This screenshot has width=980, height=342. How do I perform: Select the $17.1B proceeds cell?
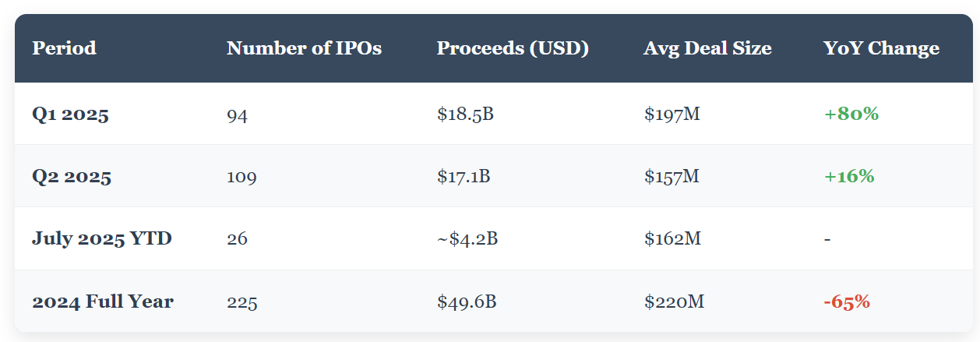[464, 177]
